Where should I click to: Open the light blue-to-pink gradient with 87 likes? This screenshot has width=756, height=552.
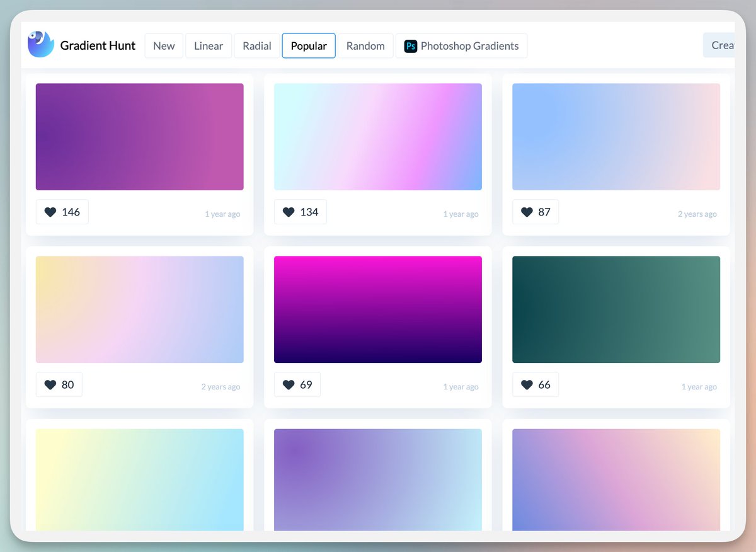[616, 137]
